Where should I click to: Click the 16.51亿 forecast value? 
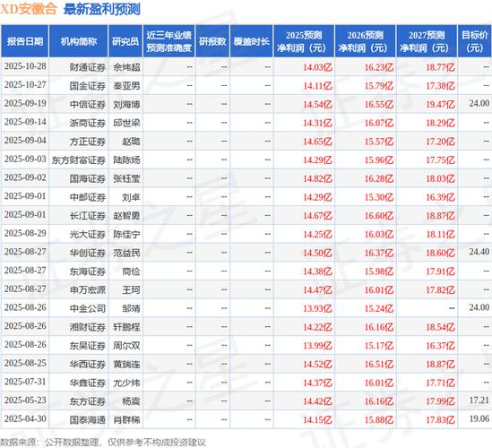(379, 365)
